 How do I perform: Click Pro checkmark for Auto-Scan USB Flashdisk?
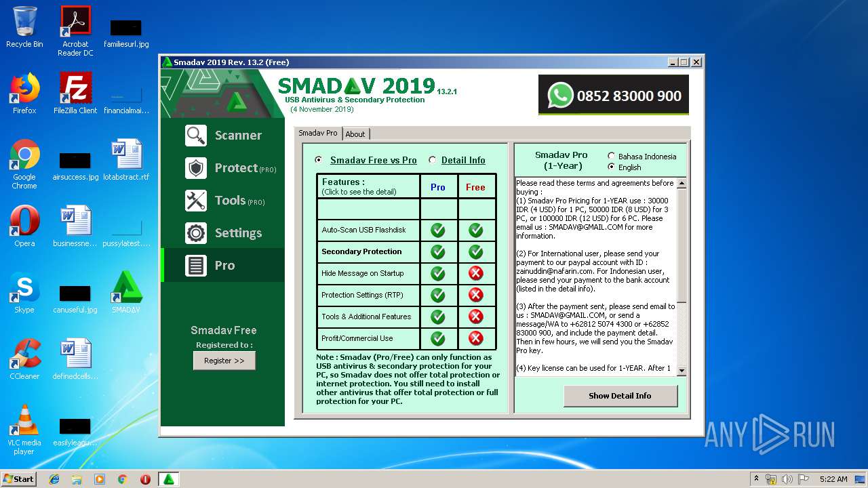click(x=438, y=230)
